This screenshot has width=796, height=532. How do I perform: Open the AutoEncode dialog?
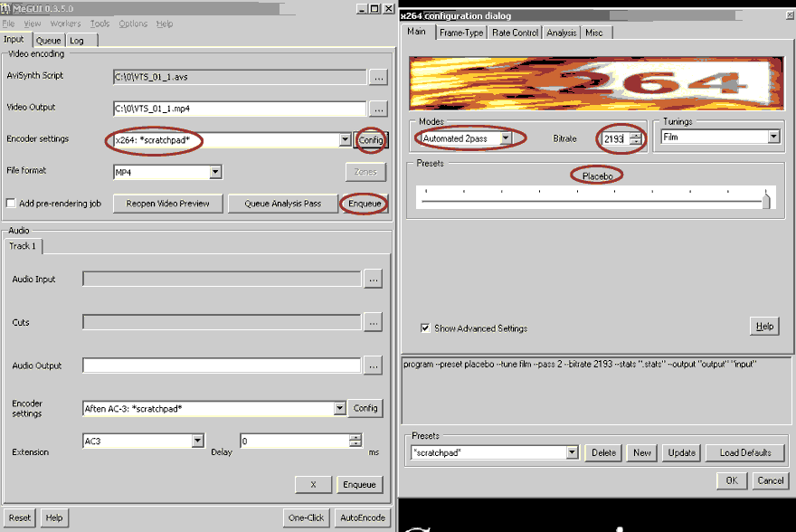coord(363,518)
